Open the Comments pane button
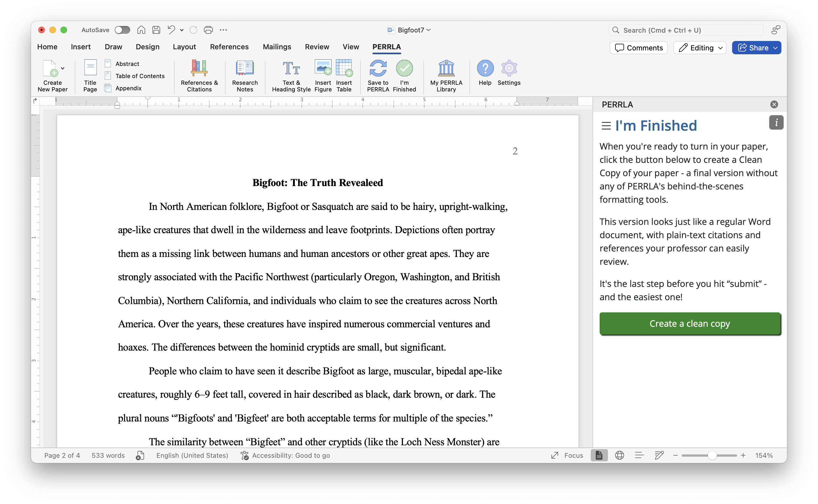This screenshot has height=504, width=818. click(x=639, y=48)
